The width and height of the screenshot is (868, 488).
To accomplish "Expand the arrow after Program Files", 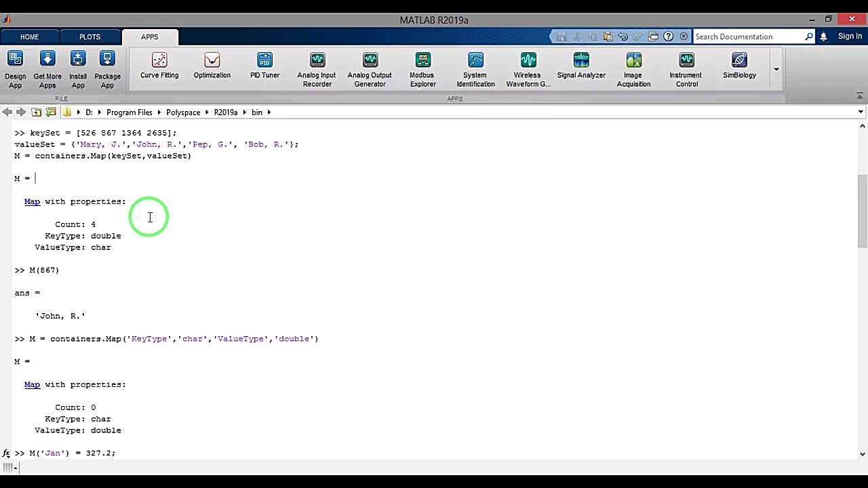I will coord(159,112).
